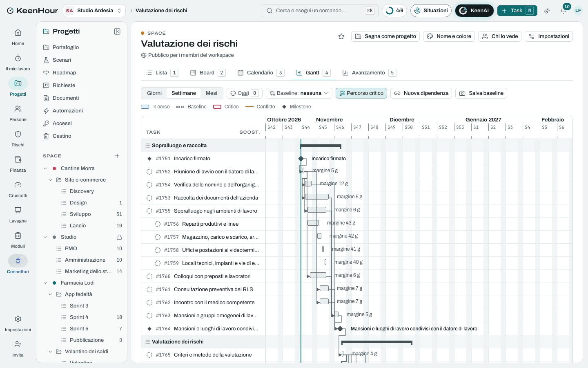The width and height of the screenshot is (588, 368).
Task: Switch to the Board tab
Action: (207, 73)
